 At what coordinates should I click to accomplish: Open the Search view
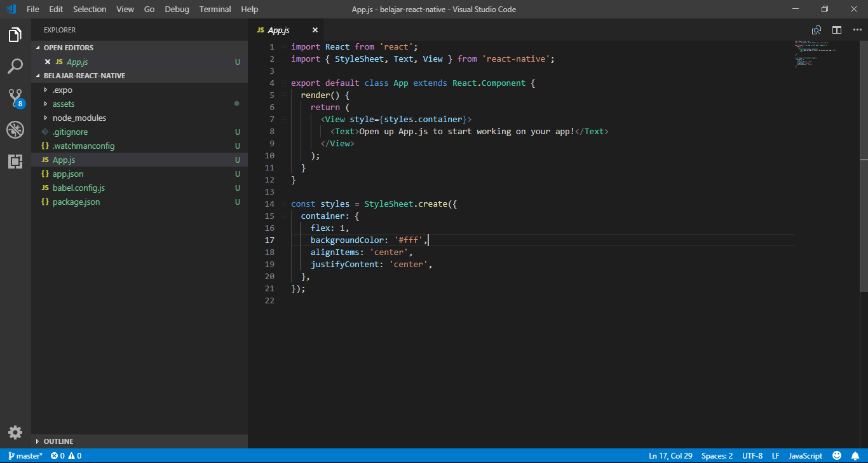tap(15, 66)
